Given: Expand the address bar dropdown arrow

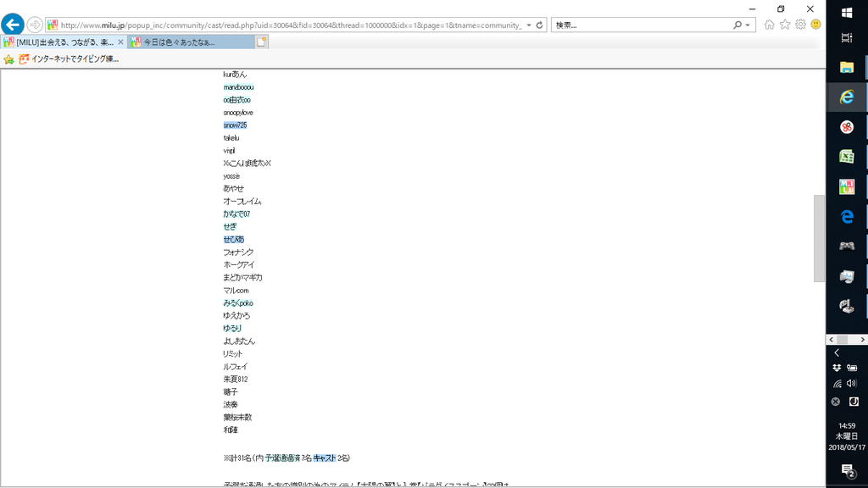Looking at the screenshot, I should 529,25.
